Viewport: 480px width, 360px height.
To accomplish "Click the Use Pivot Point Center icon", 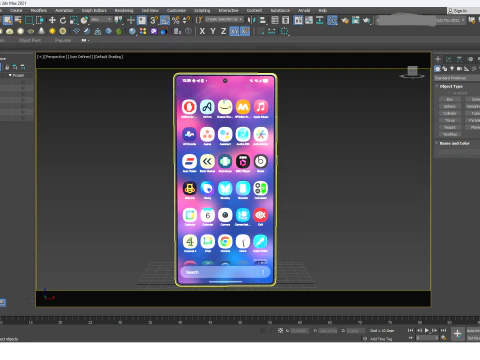I will (x=118, y=20).
